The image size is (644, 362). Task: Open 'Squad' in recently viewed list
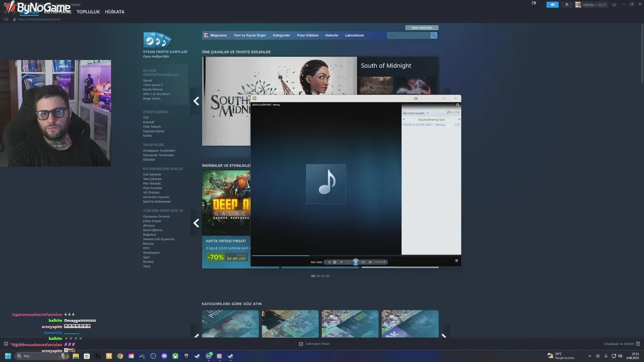[x=147, y=80]
